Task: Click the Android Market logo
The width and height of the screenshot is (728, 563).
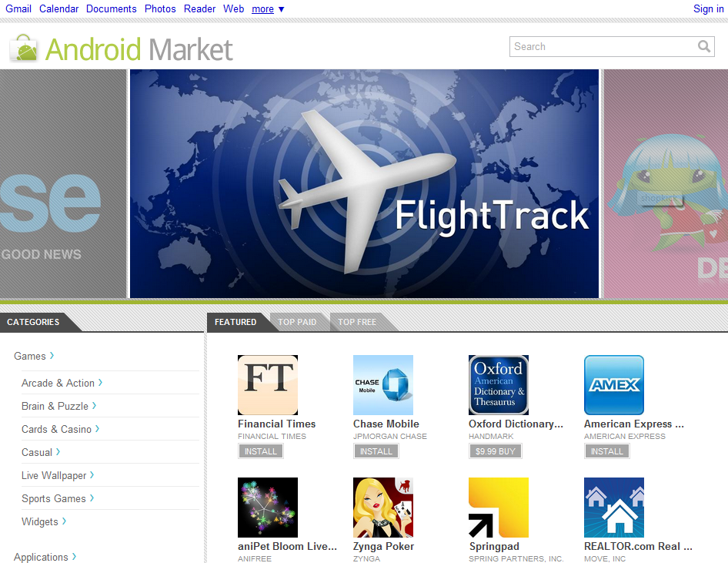Action: (122, 49)
